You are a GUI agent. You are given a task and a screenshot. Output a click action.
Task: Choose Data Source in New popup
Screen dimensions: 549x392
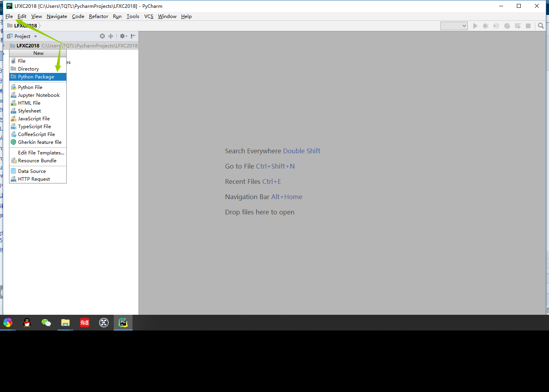coord(38,171)
